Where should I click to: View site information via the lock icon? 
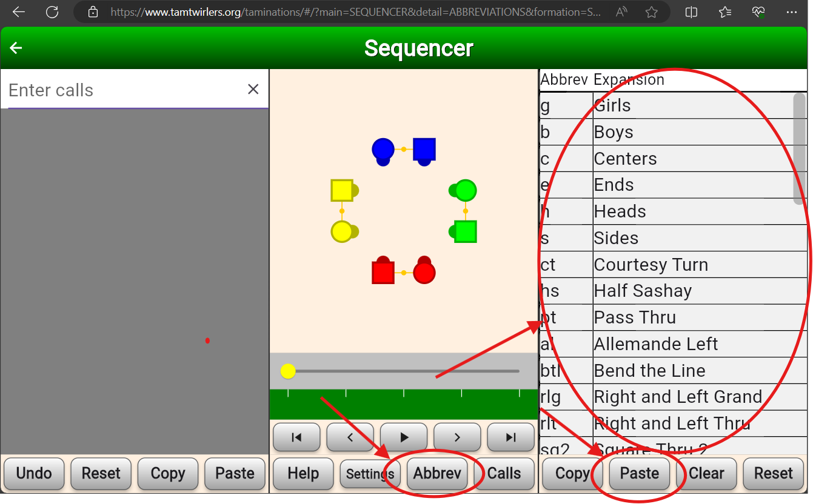pos(93,12)
